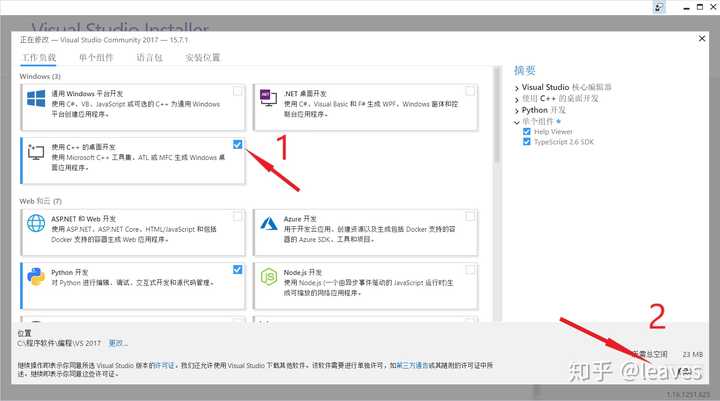This screenshot has width=720, height=401.
Task: Click the C++ desktop development monitor icon
Action: coord(36,152)
